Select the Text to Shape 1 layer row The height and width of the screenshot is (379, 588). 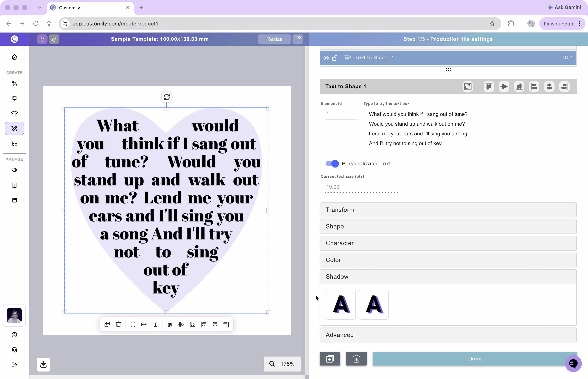448,58
